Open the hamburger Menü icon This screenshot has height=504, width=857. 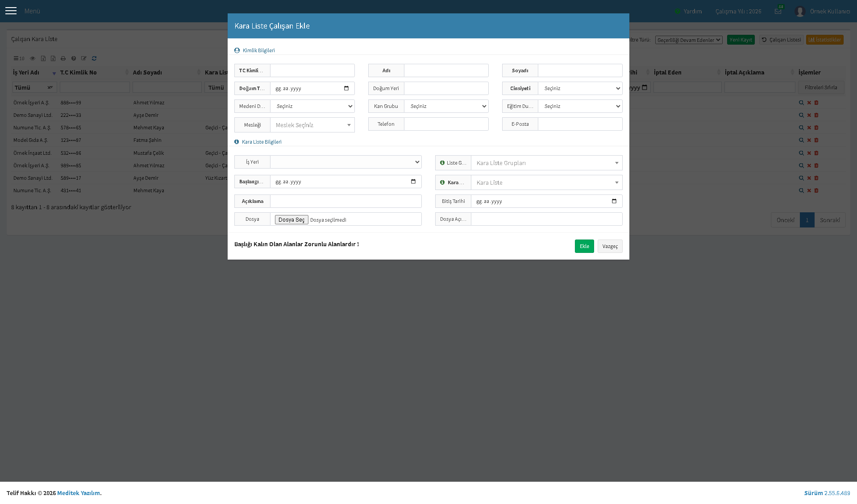[x=11, y=11]
